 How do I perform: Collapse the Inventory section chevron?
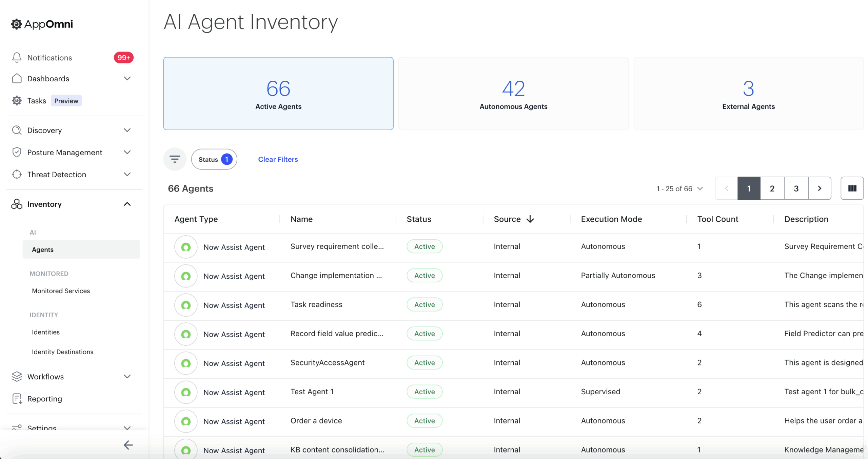127,204
